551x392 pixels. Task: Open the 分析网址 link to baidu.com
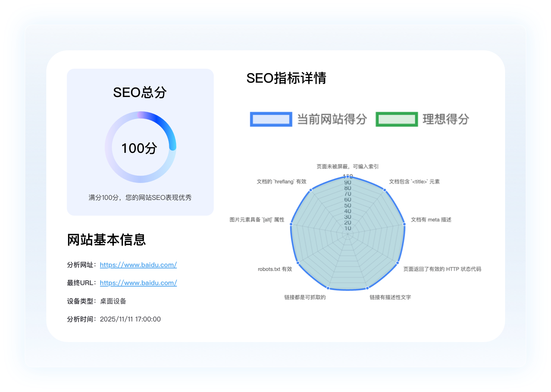point(138,265)
